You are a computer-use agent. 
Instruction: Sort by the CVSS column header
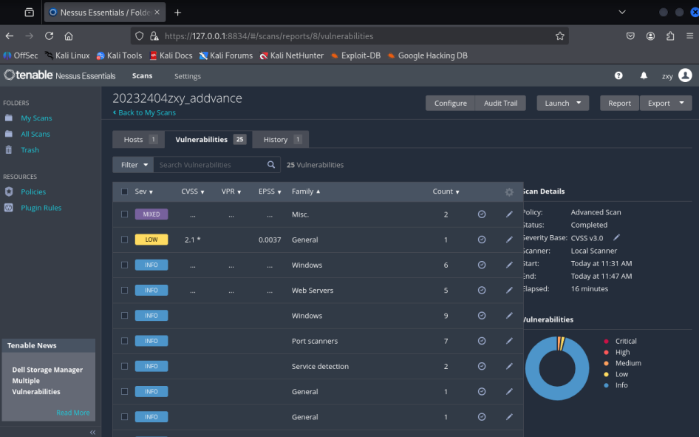point(192,191)
